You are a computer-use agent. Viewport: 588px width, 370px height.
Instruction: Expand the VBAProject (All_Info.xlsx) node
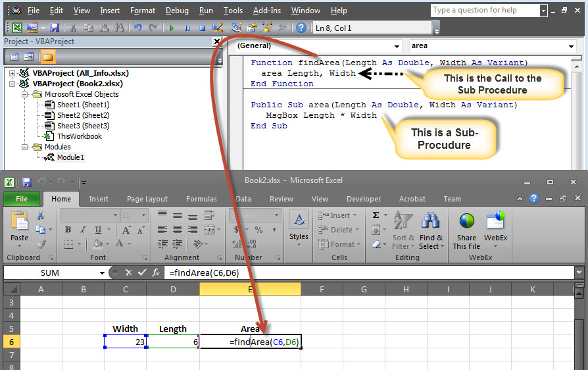(x=12, y=73)
